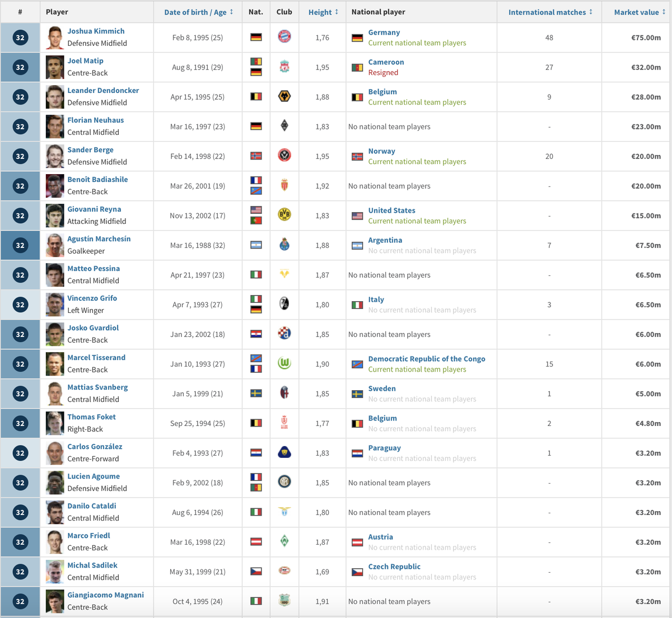Open Czech Republic national team link
The image size is (672, 618).
point(394,566)
